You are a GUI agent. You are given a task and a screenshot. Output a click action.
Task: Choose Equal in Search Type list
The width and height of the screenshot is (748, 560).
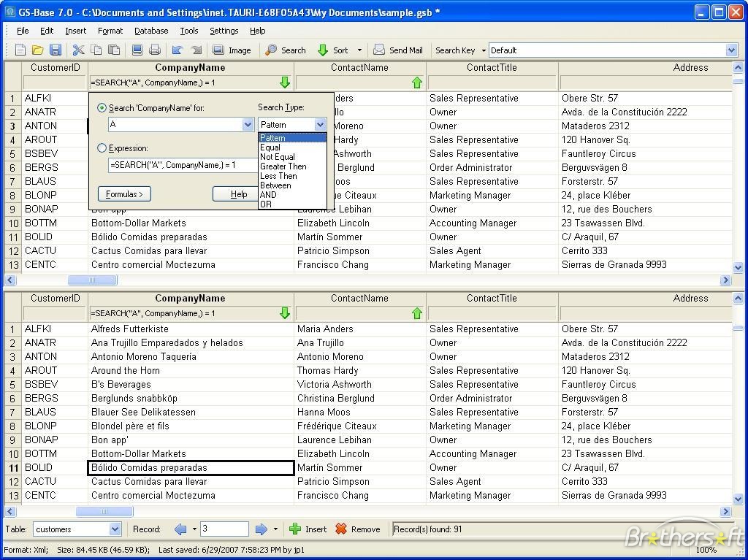point(292,147)
